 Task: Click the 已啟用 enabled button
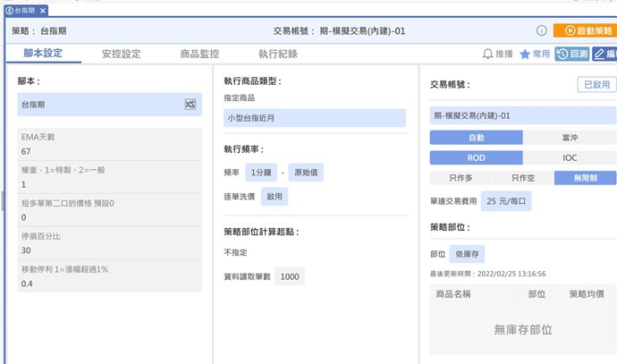click(x=596, y=85)
